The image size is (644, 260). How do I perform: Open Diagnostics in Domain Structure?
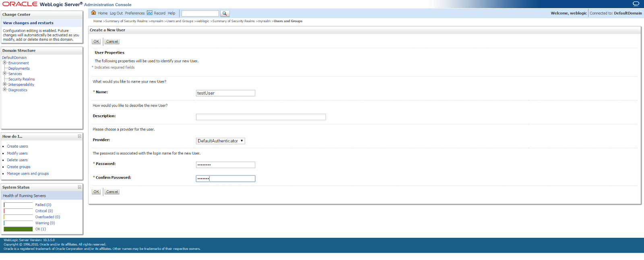tap(18, 90)
